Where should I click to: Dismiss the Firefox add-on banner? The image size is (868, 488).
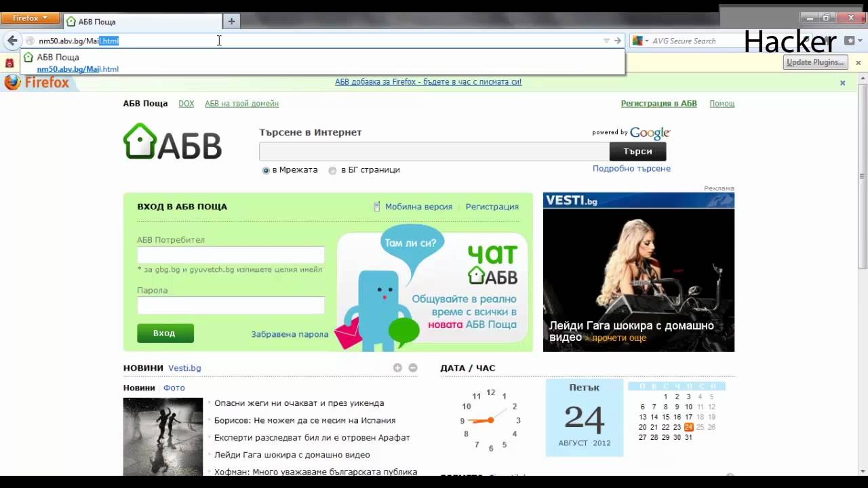843,83
